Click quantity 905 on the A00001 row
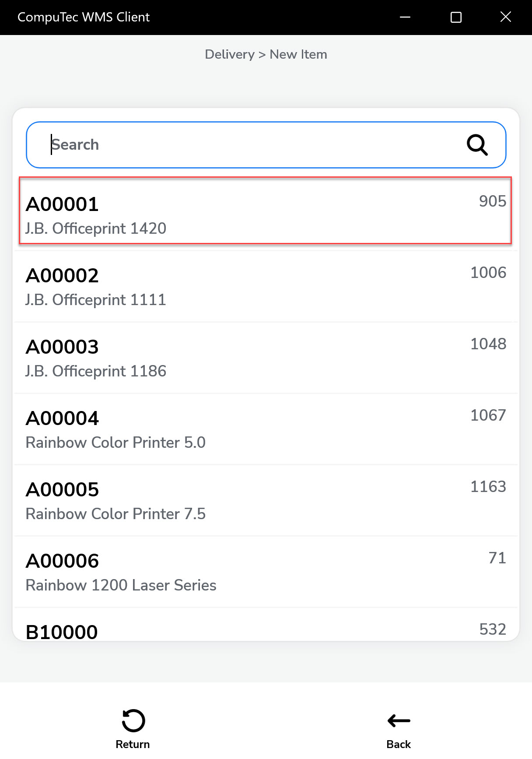This screenshot has height=759, width=532. (x=492, y=201)
